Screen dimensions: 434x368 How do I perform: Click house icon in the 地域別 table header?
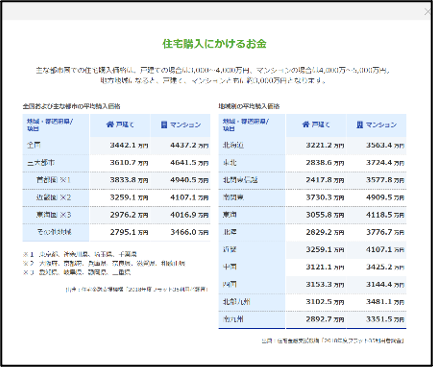pos(306,124)
